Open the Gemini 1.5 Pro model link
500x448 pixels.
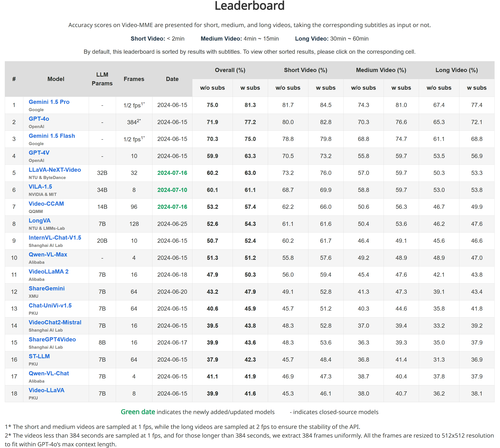click(49, 102)
